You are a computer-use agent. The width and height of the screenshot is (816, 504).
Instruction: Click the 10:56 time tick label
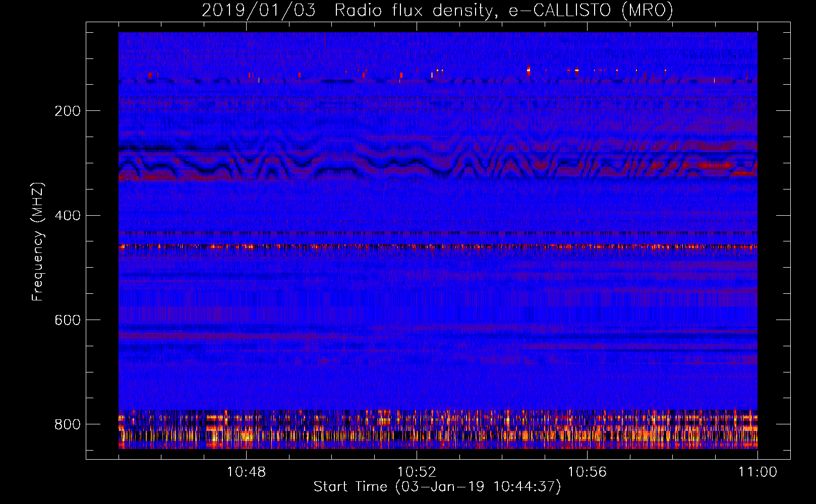(587, 472)
